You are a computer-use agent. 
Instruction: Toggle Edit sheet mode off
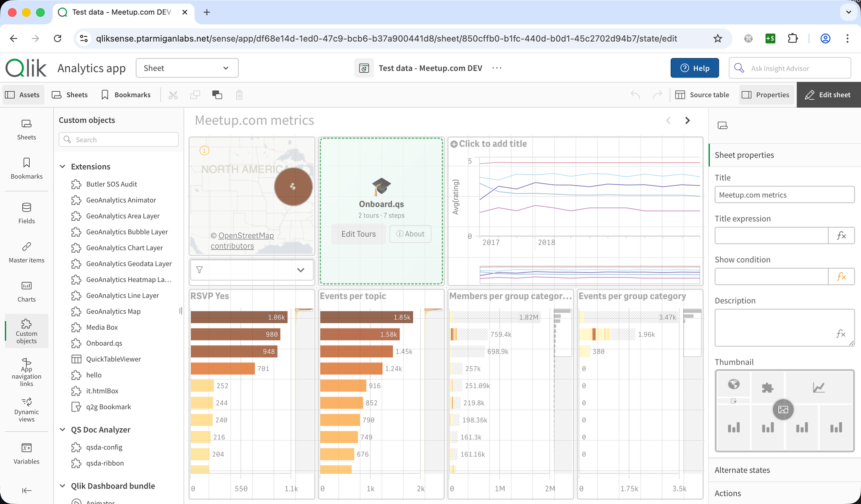click(x=828, y=95)
